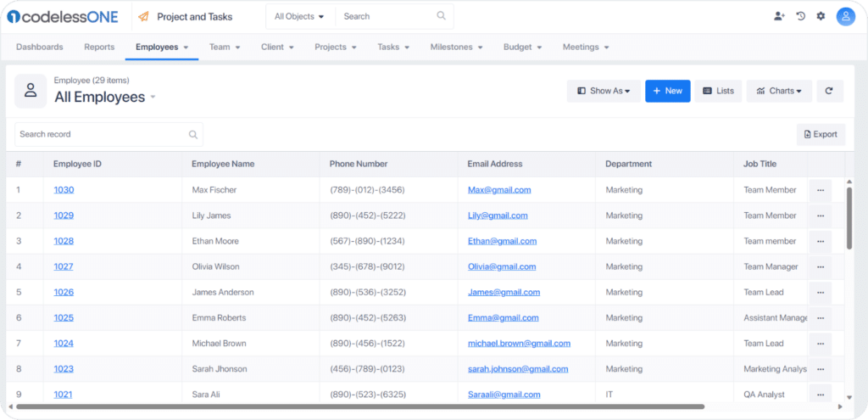Expand the Milestones menu arrow
The image size is (868, 420).
pos(481,48)
